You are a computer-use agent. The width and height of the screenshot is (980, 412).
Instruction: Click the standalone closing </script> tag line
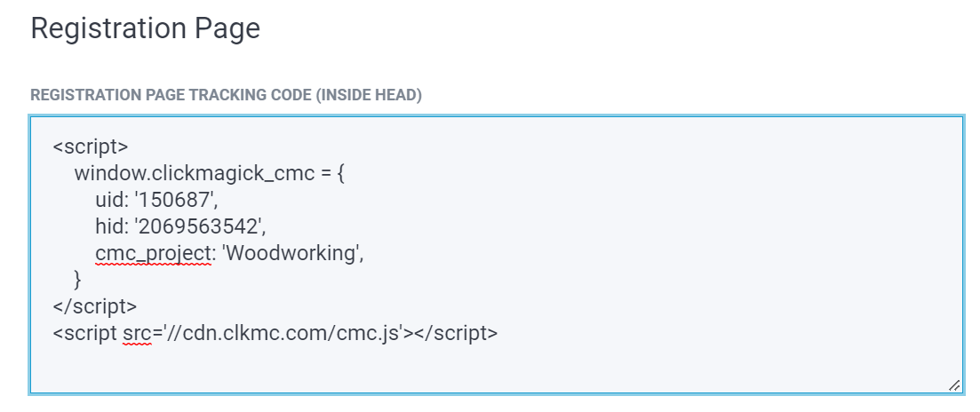(95, 306)
